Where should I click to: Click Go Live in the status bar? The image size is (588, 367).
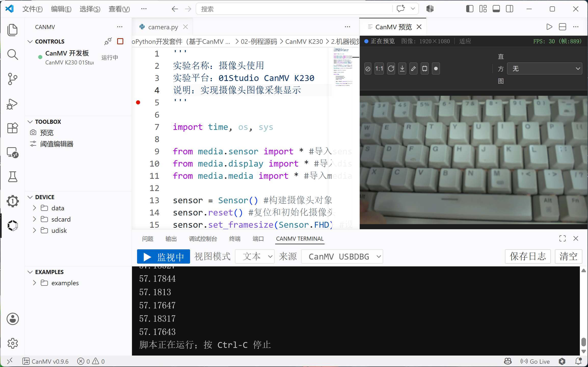(535, 361)
